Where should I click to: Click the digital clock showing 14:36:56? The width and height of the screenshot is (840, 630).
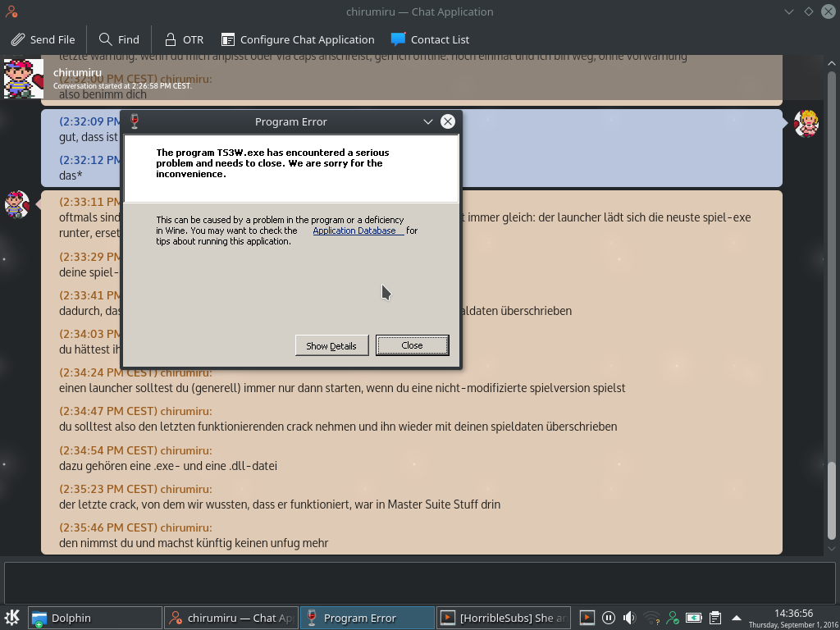click(793, 614)
